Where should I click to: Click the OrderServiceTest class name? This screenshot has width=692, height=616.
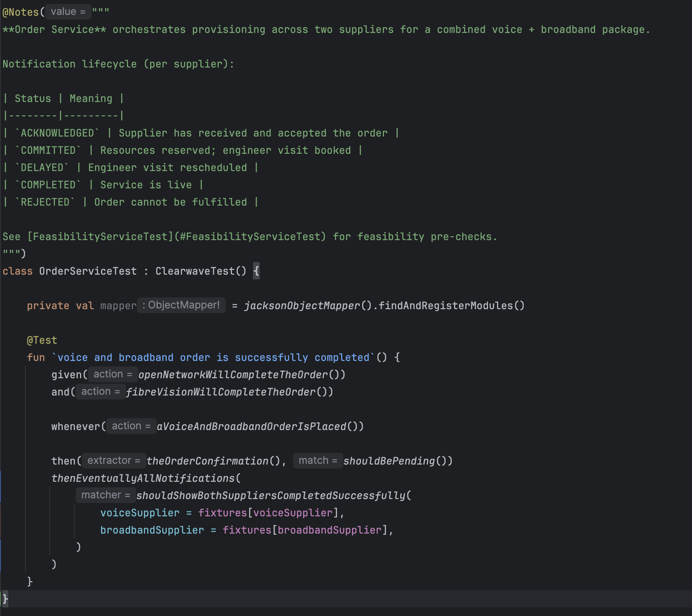pyautogui.click(x=88, y=271)
